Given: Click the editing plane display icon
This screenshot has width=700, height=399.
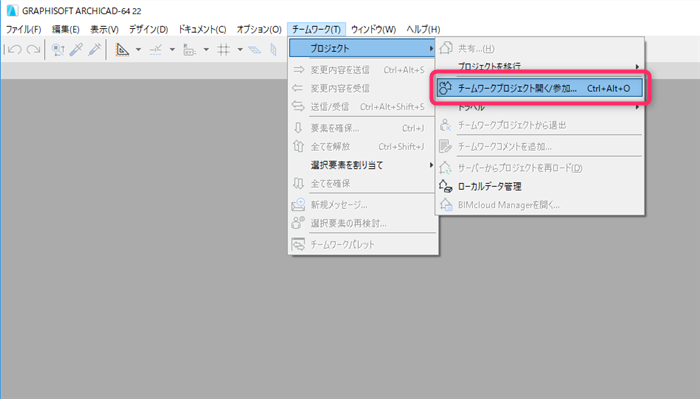Looking at the screenshot, I should coord(254,50).
